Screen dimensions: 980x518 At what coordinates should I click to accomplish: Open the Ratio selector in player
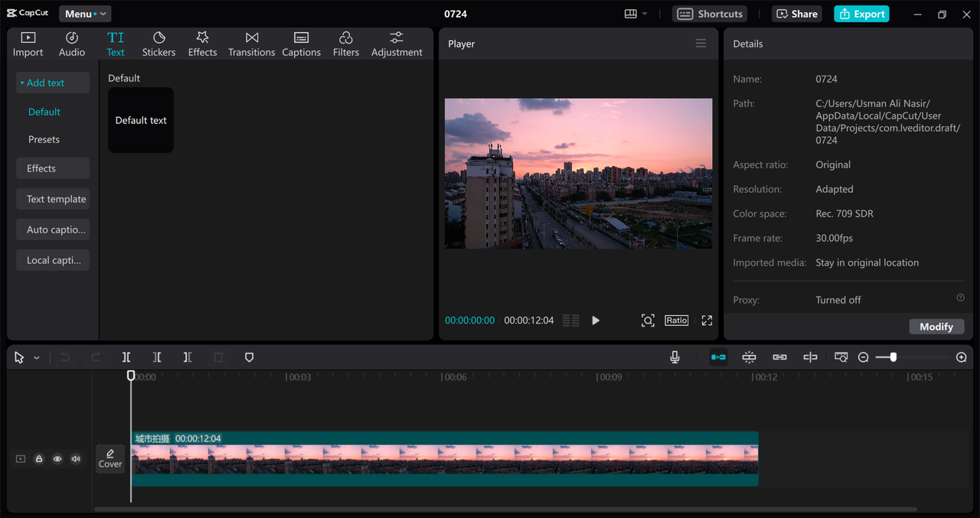click(x=677, y=321)
